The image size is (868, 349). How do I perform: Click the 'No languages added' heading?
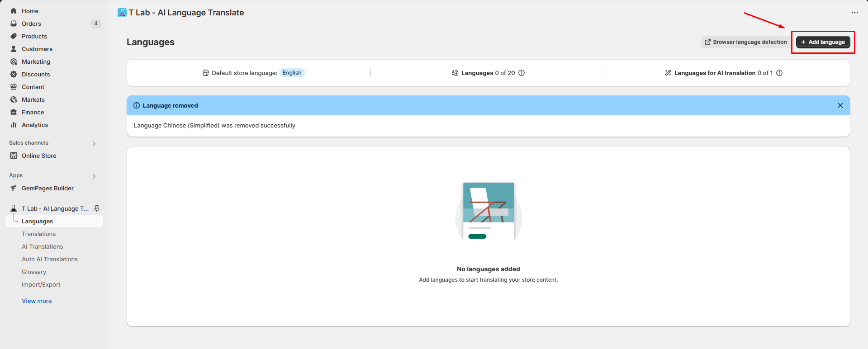tap(489, 269)
